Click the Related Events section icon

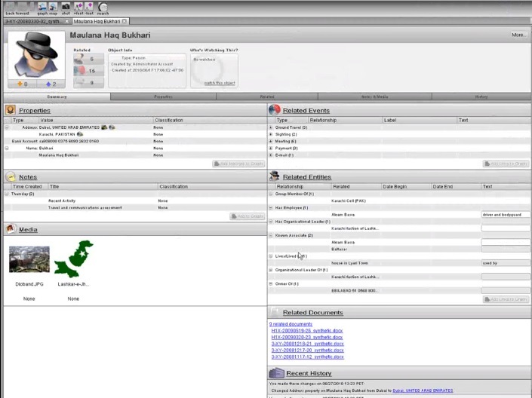(275, 110)
